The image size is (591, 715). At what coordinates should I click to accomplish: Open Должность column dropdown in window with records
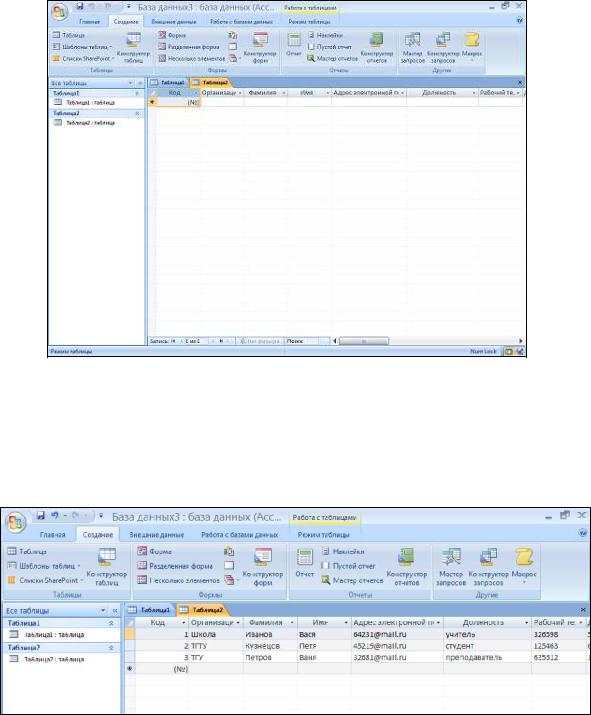coord(526,622)
